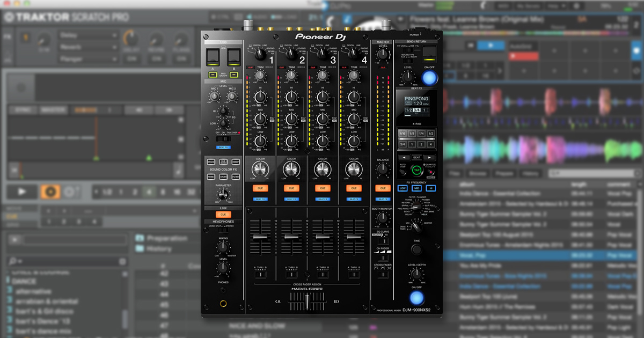
Task: Flip channel 4 cross fader assign switch
Action: (x=353, y=274)
